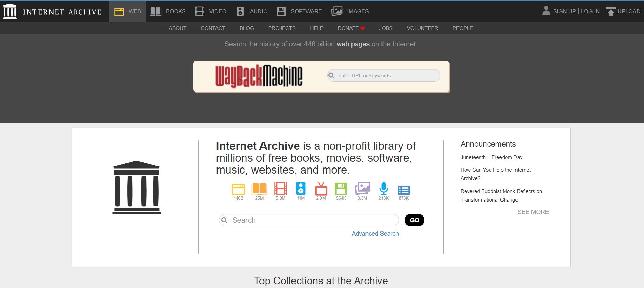Open the Books section icon
This screenshot has height=288, width=644.
click(155, 12)
